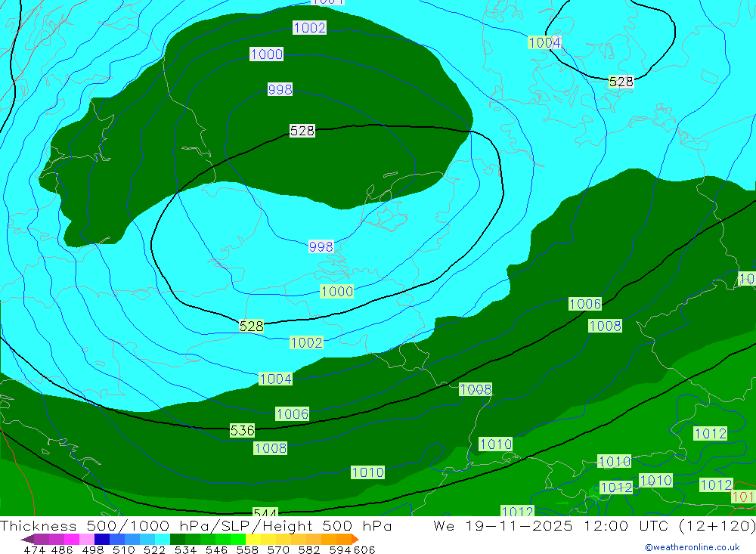Select the dark blue legend swatch
Image resolution: width=756 pixels, height=554 pixels.
point(102,539)
